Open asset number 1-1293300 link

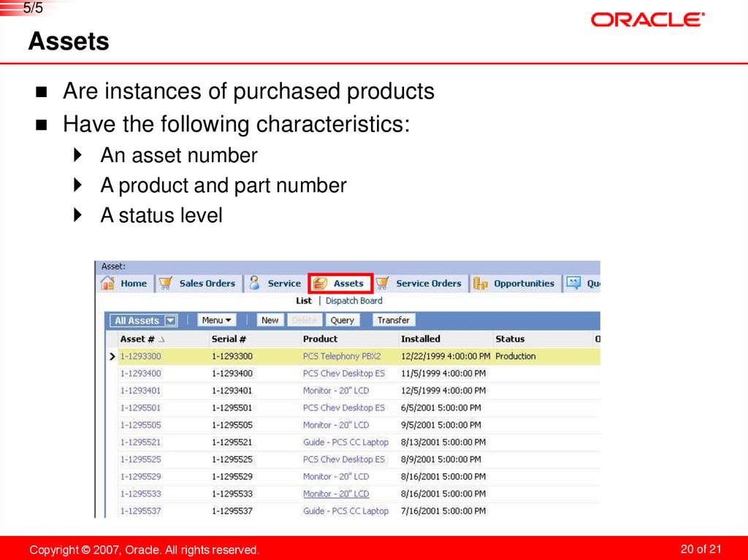(x=141, y=356)
